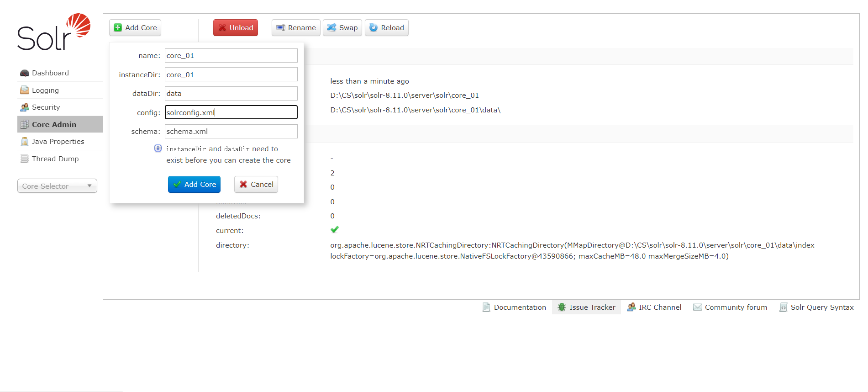Click the green checkmark on Add Core submit
Viewport: 868px width, 392px height.
pos(177,184)
